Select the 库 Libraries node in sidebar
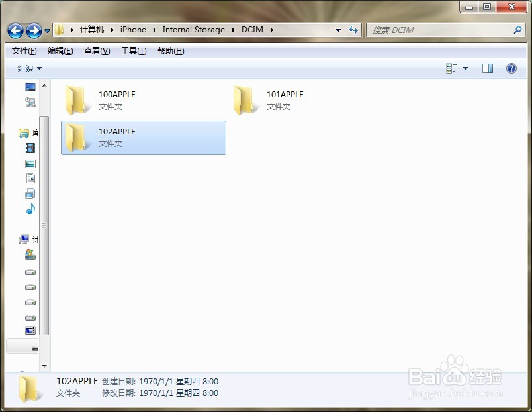Viewport: 532px width, 412px height. click(x=28, y=132)
